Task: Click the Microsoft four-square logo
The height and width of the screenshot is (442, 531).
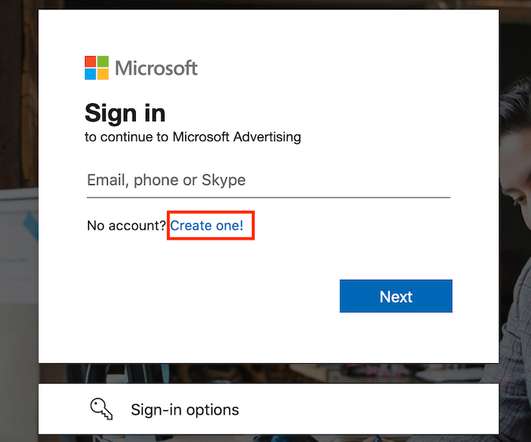Action: click(x=97, y=68)
